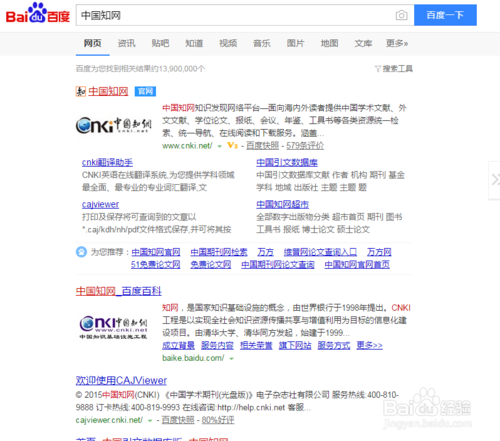500x441 pixels.
Task: Open the 中国知网_百度百科 result
Action: (118, 291)
